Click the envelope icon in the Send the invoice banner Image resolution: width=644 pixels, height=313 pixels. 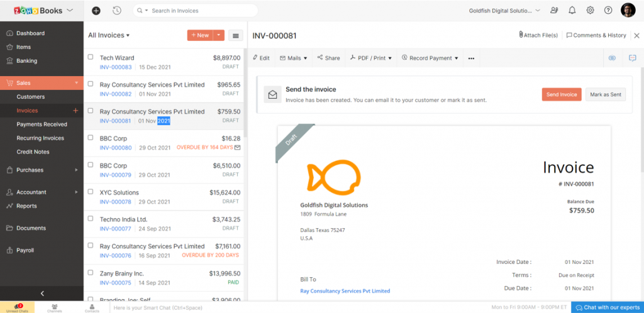[273, 94]
